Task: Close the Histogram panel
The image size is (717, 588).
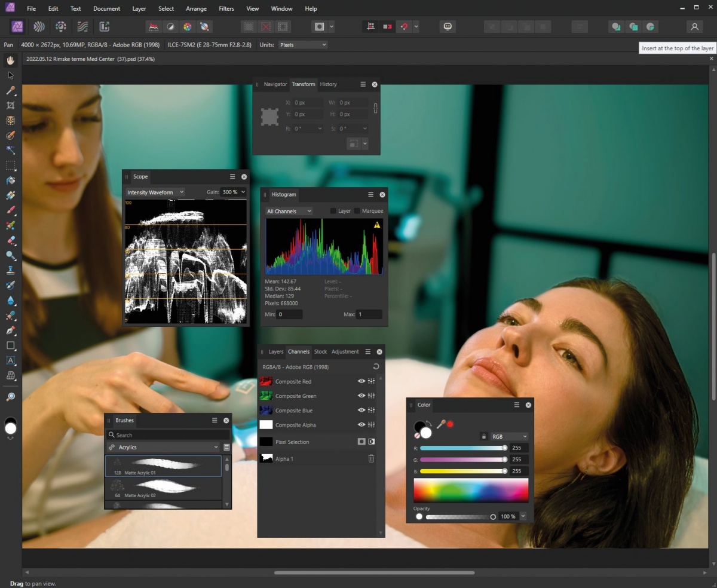Action: (x=382, y=195)
